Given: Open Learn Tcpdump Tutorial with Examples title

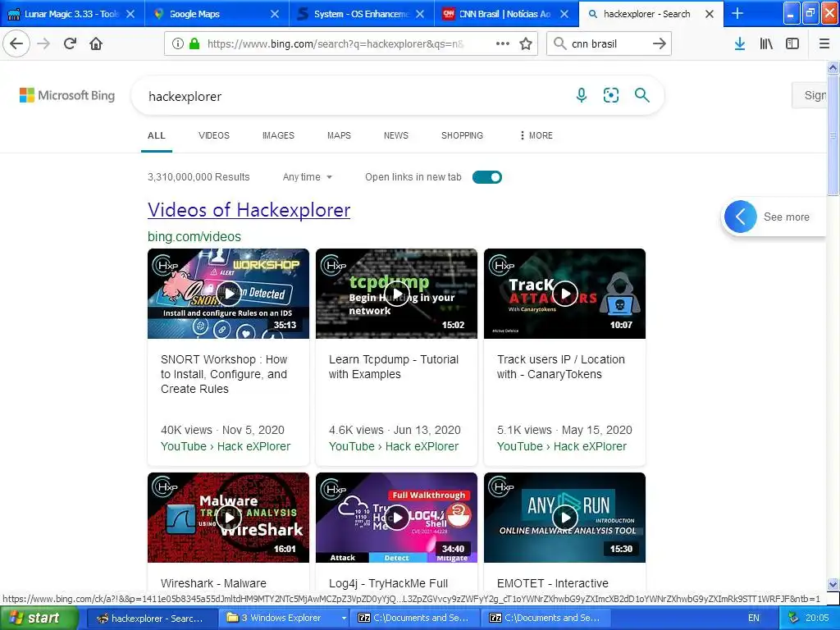Looking at the screenshot, I should (x=394, y=367).
